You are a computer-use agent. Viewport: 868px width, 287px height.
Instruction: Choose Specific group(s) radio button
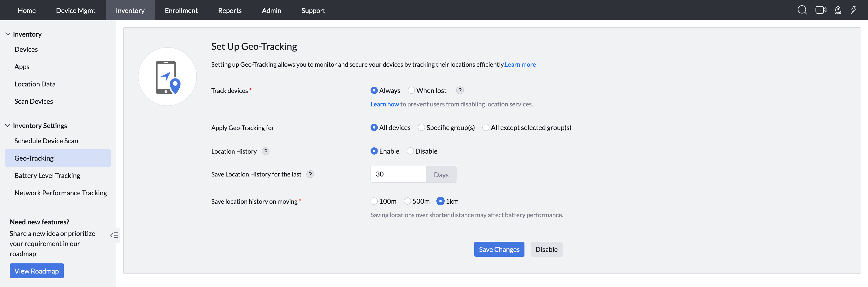pos(421,128)
